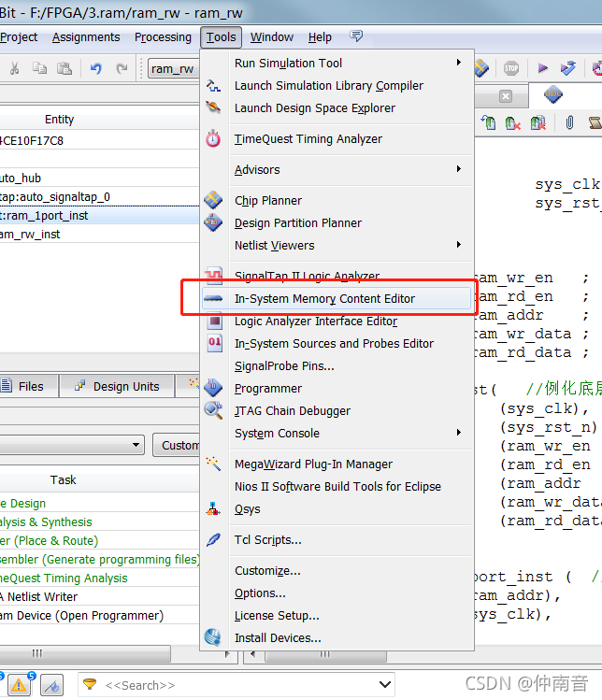
Task: Open the ram_rw project dropdown field
Action: (x=173, y=69)
